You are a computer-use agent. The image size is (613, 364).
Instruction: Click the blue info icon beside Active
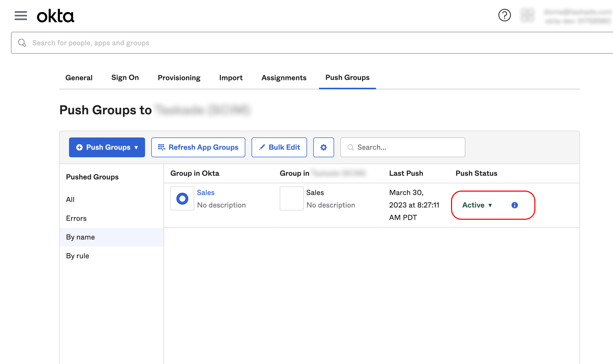(515, 205)
